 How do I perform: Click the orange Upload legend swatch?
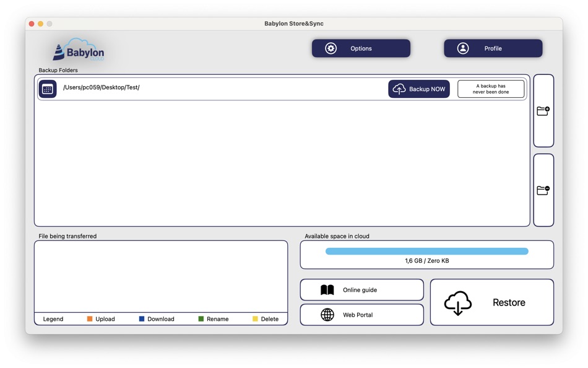pyautogui.click(x=90, y=319)
